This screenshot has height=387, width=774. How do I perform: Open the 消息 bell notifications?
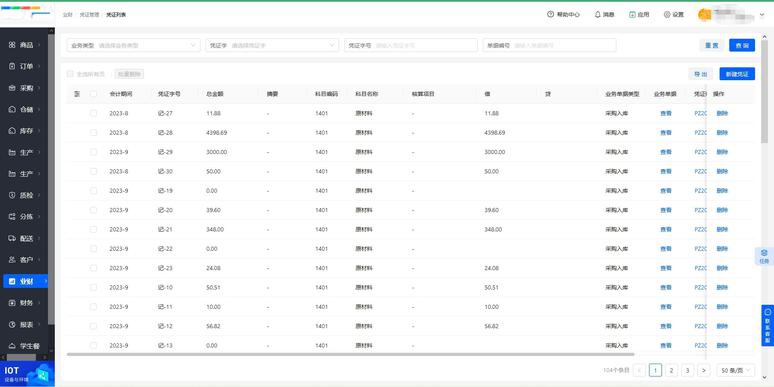tap(598, 14)
